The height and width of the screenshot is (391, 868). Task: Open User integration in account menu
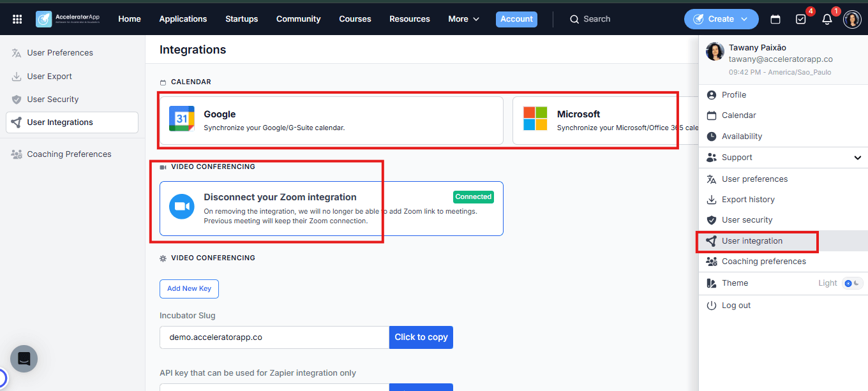pyautogui.click(x=783, y=241)
